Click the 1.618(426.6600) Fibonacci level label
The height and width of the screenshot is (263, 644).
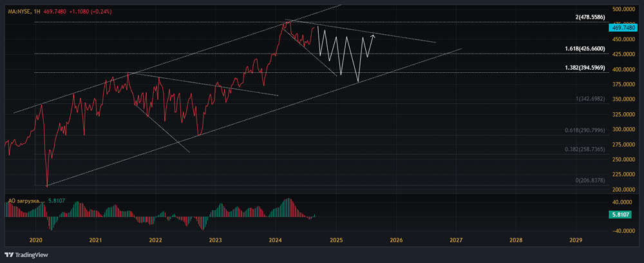coord(585,48)
